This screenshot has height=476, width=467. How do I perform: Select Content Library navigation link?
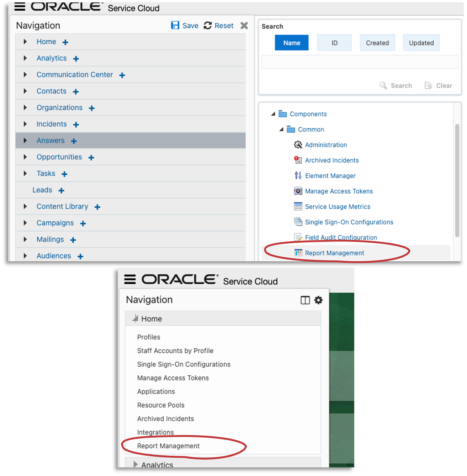[x=62, y=206]
